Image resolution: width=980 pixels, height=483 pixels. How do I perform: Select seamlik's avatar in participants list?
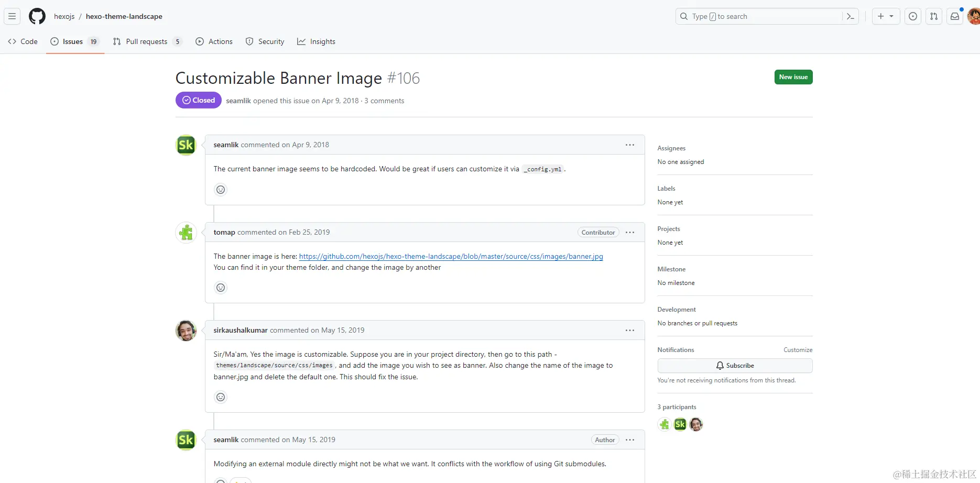(680, 424)
